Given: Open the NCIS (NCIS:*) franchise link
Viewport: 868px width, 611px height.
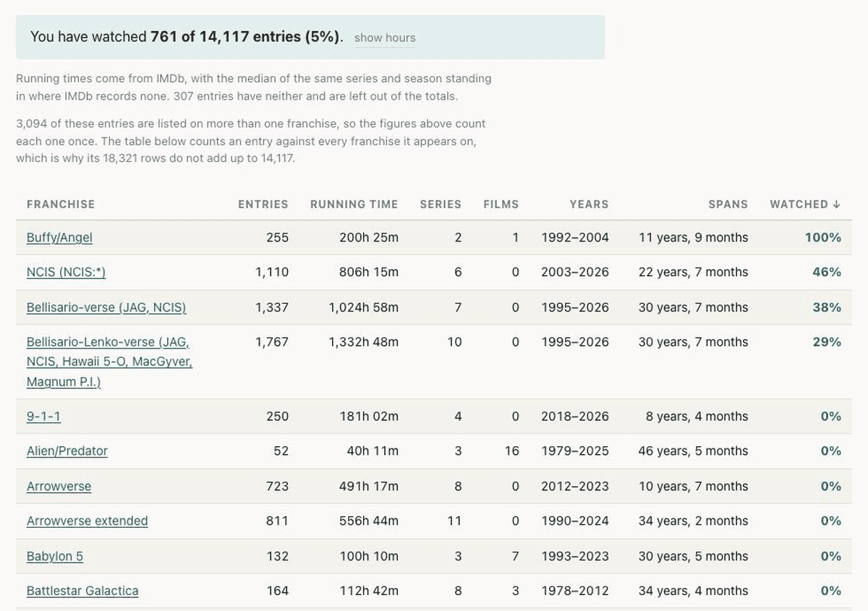Looking at the screenshot, I should click(x=66, y=272).
